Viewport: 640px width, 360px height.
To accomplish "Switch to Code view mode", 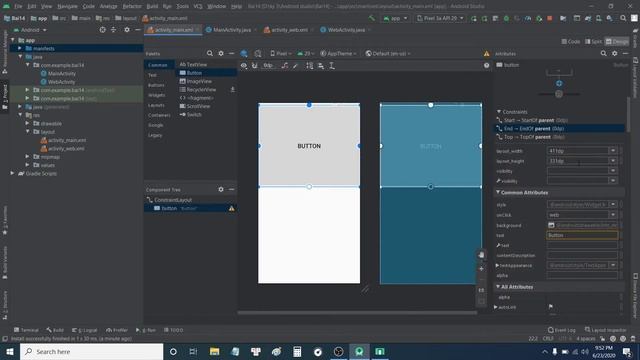I will point(571,42).
